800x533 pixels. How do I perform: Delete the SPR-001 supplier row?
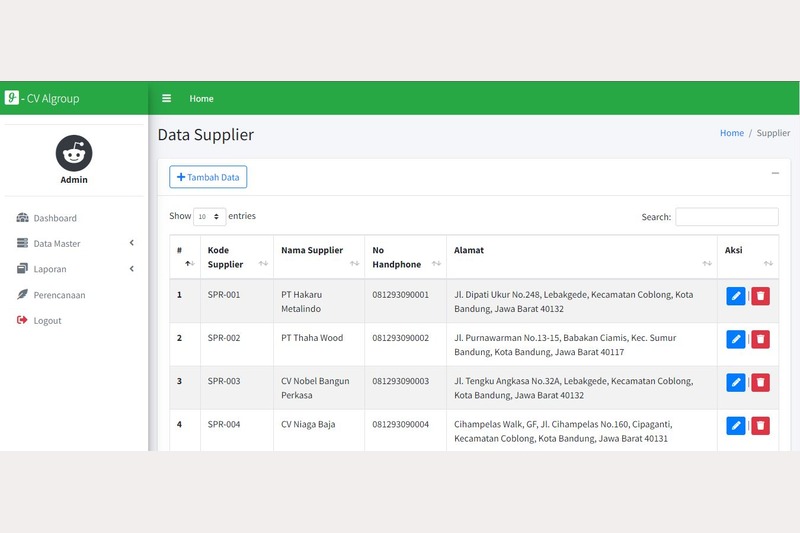[761, 296]
